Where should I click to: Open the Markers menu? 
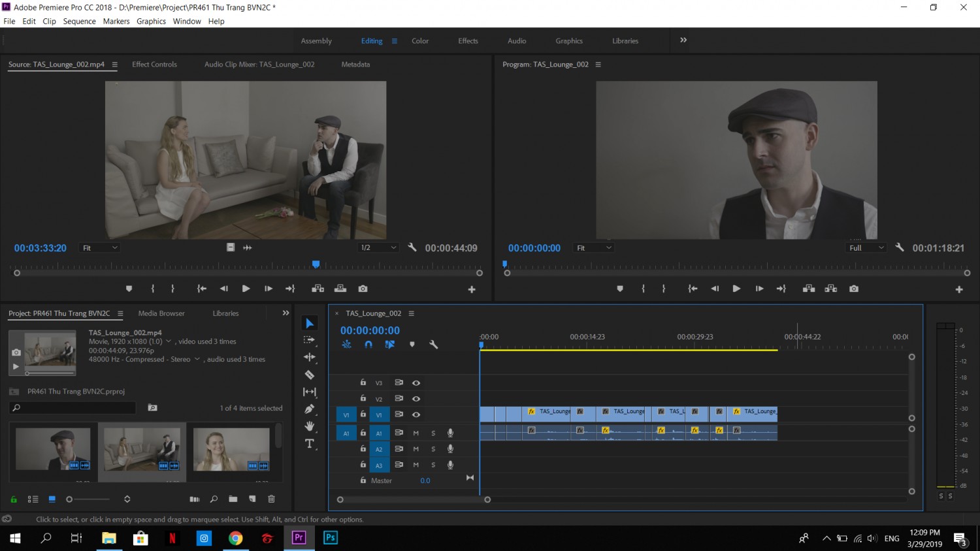pos(116,21)
